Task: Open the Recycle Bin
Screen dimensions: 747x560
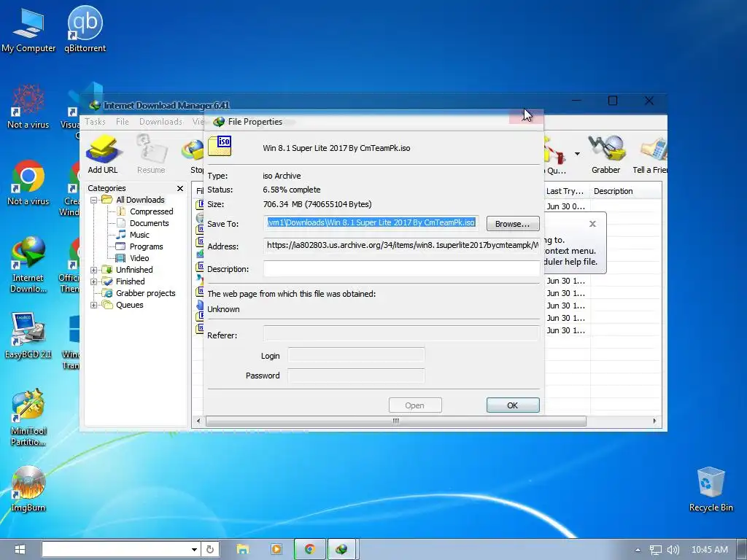Action: coord(711,489)
